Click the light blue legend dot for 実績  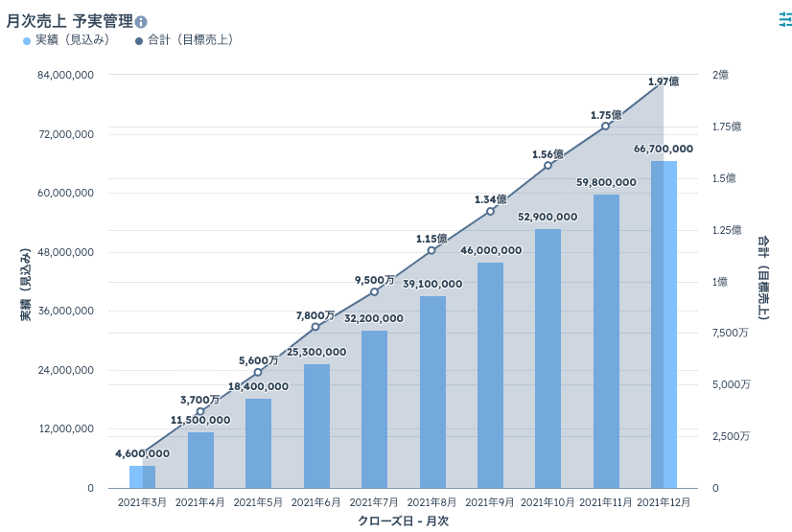27,41
